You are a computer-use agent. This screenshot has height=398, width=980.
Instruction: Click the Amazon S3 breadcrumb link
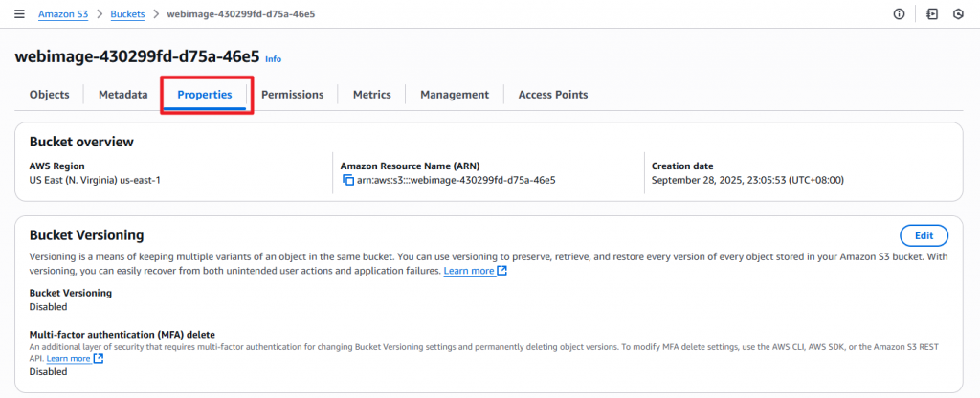[62, 14]
